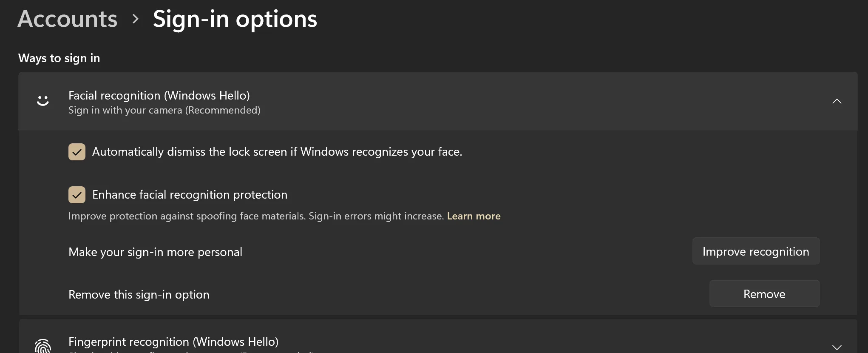Click 'Sign in with your camera (Recommended)' subtitle
The image size is (868, 353).
[165, 110]
